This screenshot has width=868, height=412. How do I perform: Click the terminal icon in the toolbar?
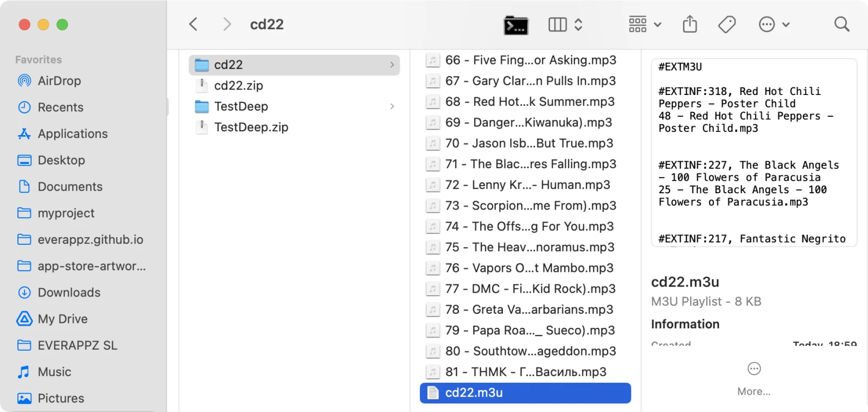coord(515,25)
